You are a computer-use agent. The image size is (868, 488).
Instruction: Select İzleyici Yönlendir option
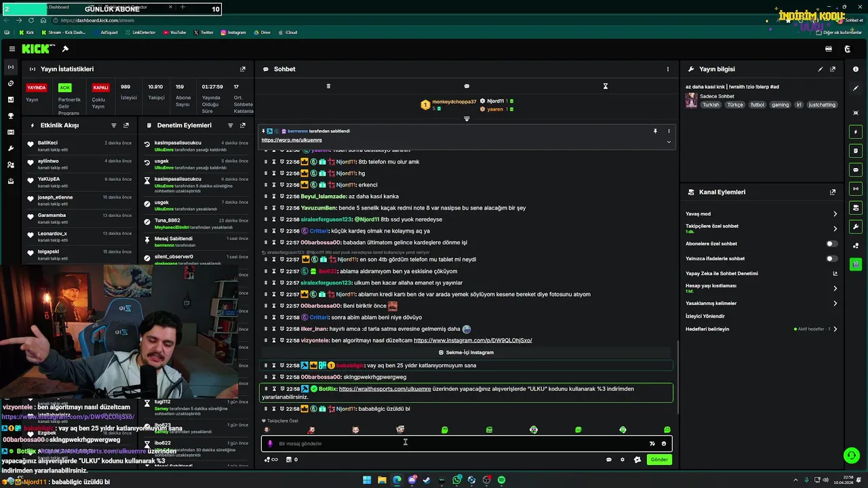point(705,316)
